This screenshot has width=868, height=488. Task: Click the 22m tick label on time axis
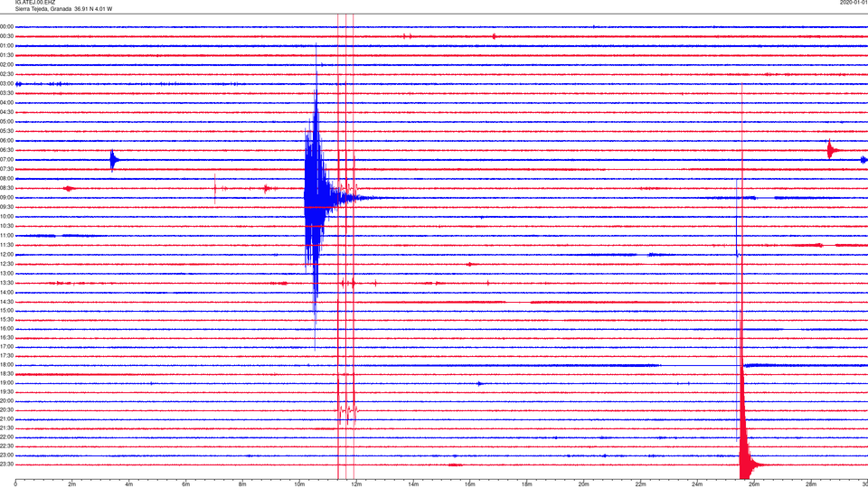tap(640, 484)
